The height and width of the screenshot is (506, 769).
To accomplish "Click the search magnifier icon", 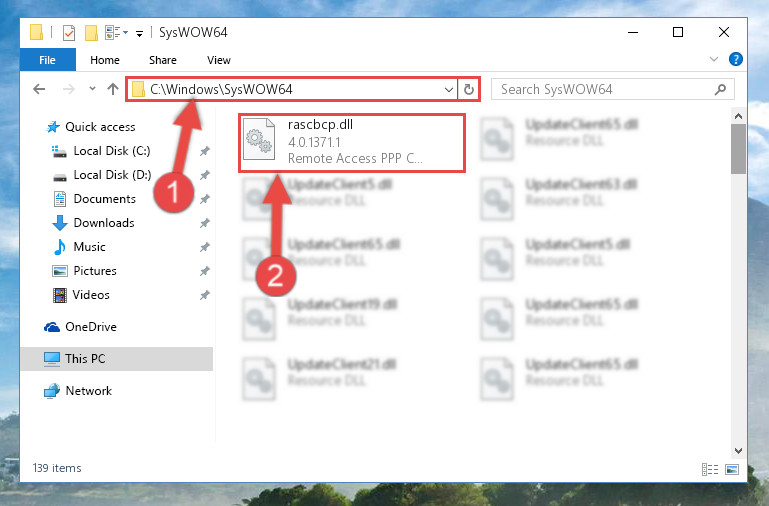I will tap(720, 89).
